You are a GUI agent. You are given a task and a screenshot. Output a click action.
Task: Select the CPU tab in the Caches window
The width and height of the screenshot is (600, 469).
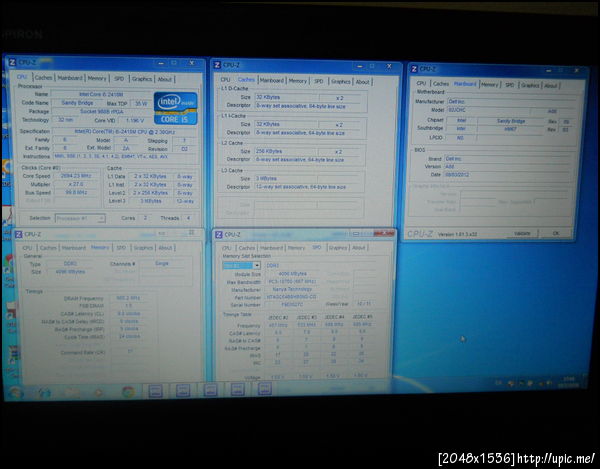(x=225, y=80)
